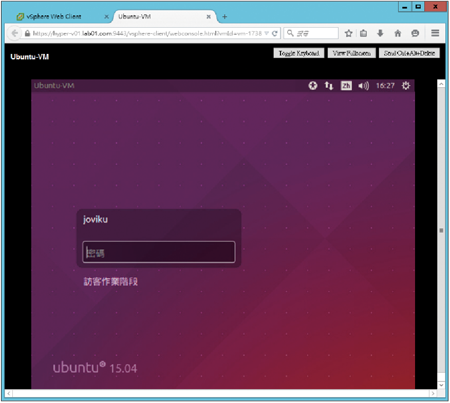Viewport: 450px width, 403px height.
Task: Maximize the browser window
Action: point(418,7)
